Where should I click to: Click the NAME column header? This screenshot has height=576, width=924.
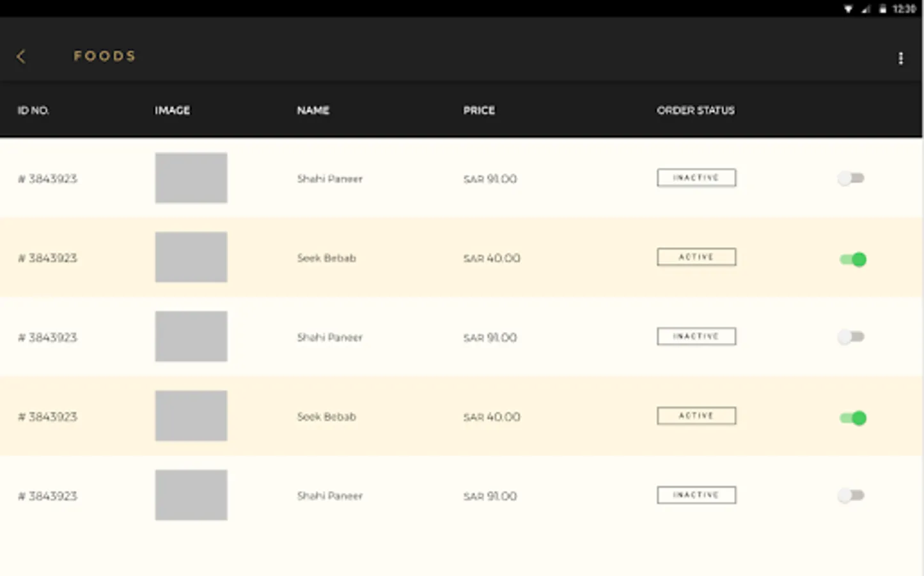click(313, 110)
